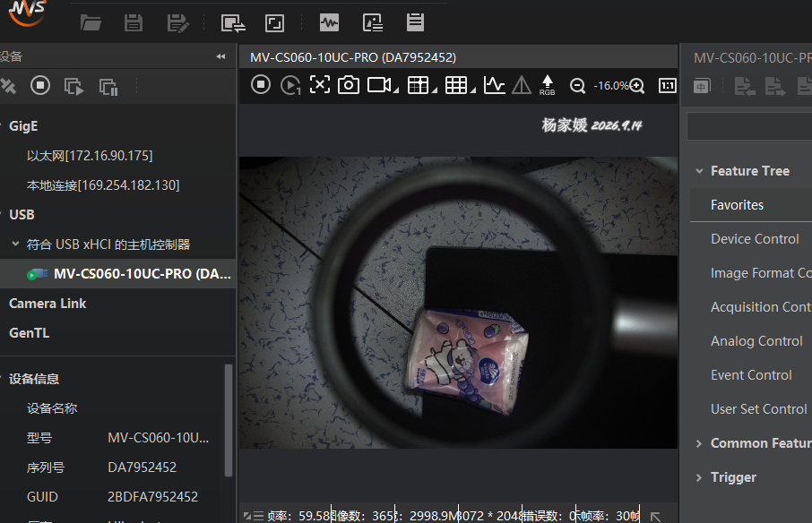Click the search field in the feature panel
Viewport: 812px width, 523px height.
[749, 126]
